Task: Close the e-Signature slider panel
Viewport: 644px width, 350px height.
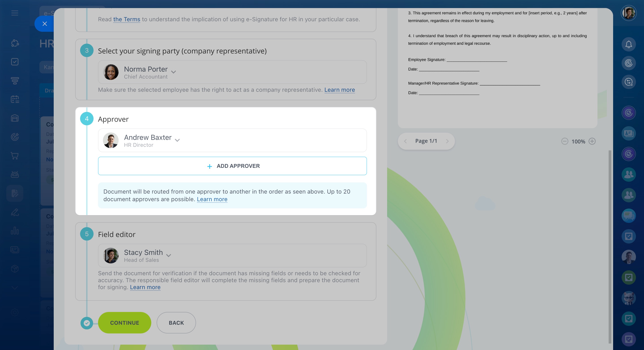Action: tap(45, 24)
